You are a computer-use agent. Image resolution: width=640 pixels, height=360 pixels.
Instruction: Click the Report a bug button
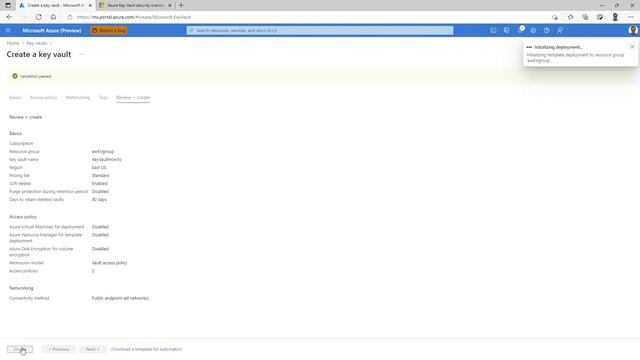(x=109, y=30)
